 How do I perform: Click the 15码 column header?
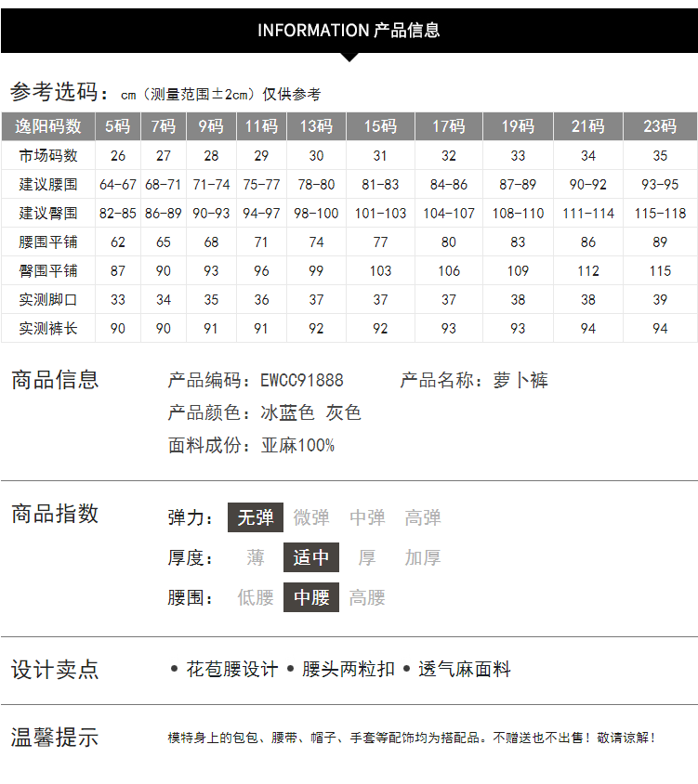[x=380, y=126]
